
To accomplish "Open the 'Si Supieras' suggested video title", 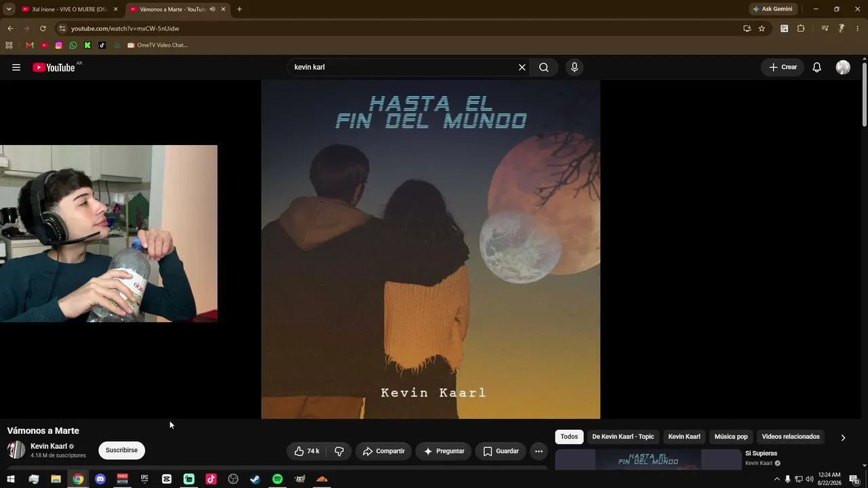I will [761, 453].
